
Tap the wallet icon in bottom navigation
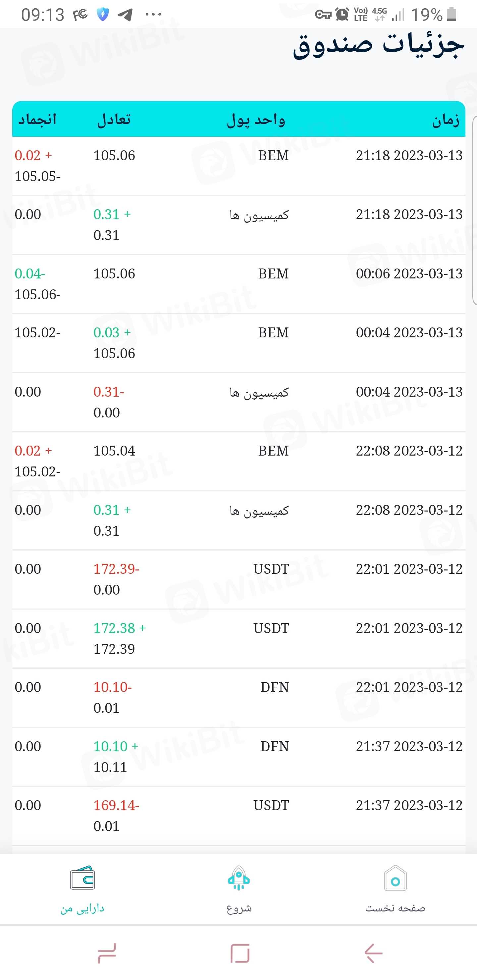[x=82, y=878]
